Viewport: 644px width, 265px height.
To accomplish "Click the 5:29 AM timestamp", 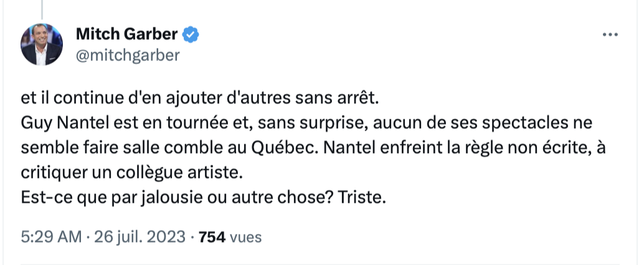I will pos(51,236).
